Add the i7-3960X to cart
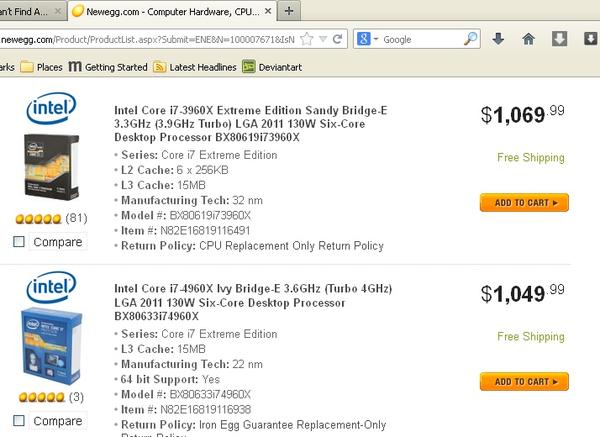The width and height of the screenshot is (600, 437). (x=524, y=202)
